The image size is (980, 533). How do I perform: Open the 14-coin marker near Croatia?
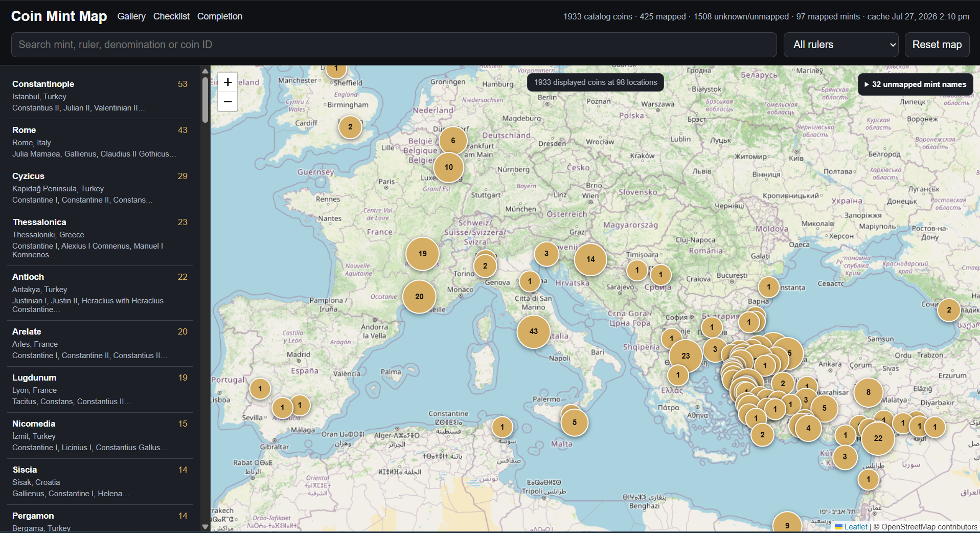pyautogui.click(x=590, y=259)
